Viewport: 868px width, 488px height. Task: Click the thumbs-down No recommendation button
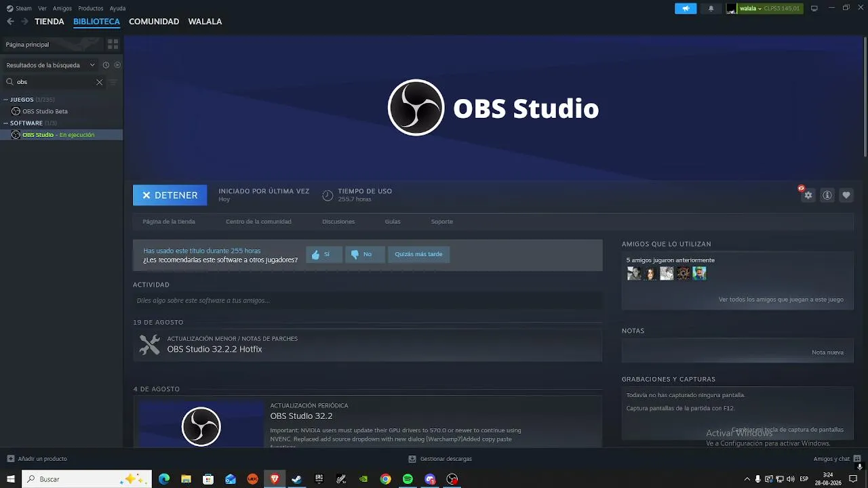365,255
